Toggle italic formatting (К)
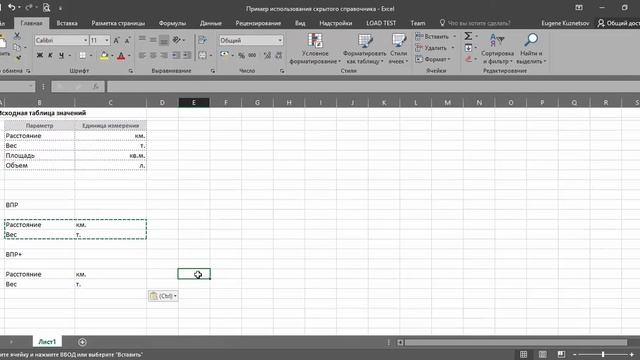This screenshot has height=360, width=640. coord(50,56)
